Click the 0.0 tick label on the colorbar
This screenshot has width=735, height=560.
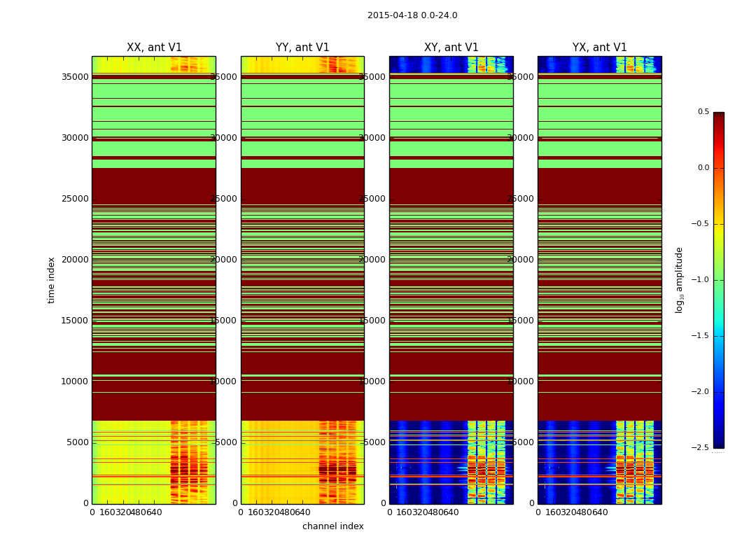[703, 168]
